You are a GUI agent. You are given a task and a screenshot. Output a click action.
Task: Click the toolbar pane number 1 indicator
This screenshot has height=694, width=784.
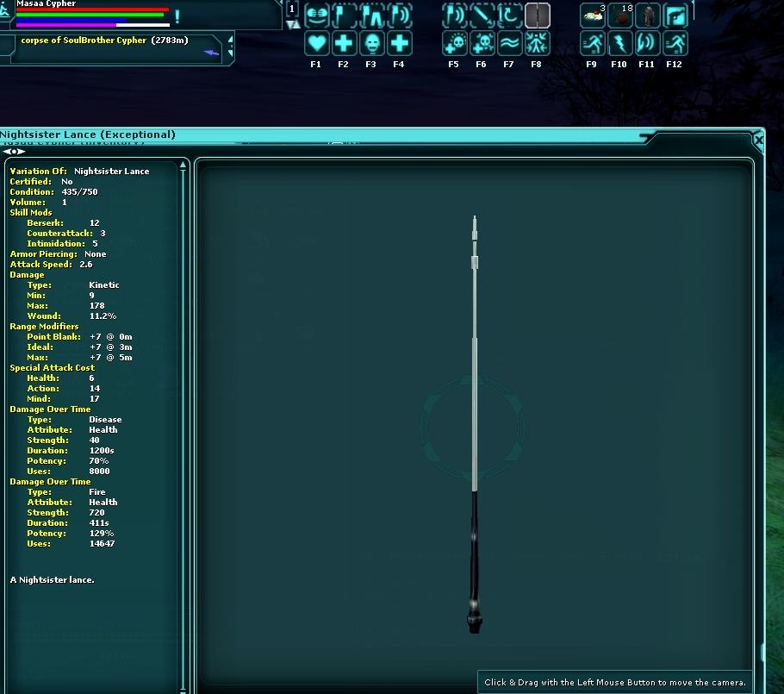pyautogui.click(x=292, y=9)
